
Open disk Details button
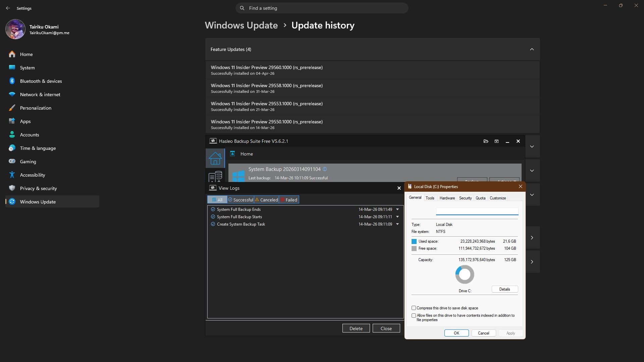coord(504,289)
